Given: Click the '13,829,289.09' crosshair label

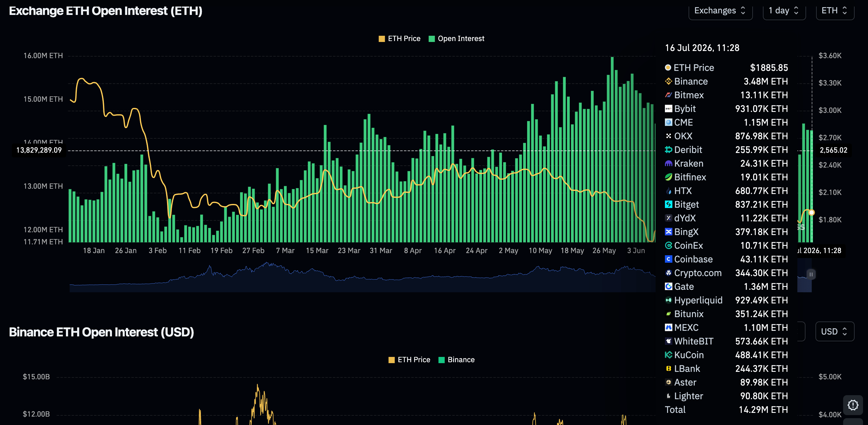Looking at the screenshot, I should [x=39, y=150].
